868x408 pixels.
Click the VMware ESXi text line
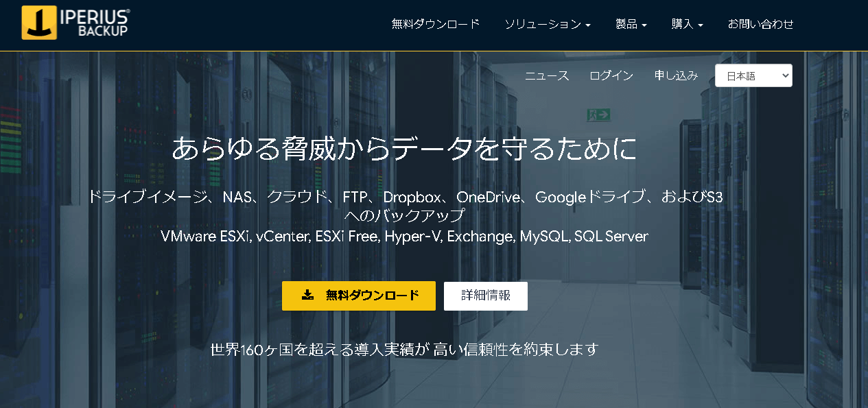403,236
